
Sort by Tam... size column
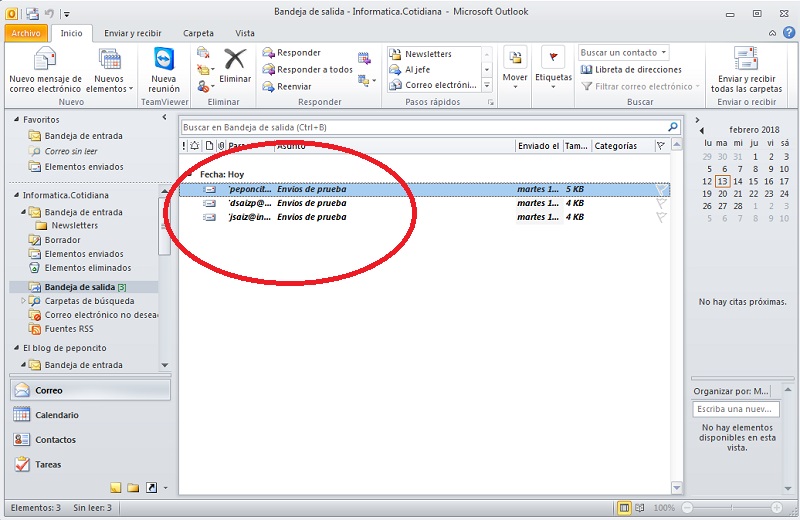click(x=577, y=146)
